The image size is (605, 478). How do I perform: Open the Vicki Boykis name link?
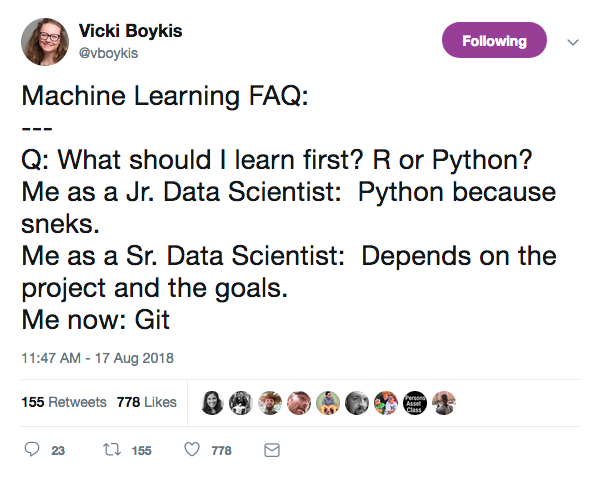(x=130, y=31)
